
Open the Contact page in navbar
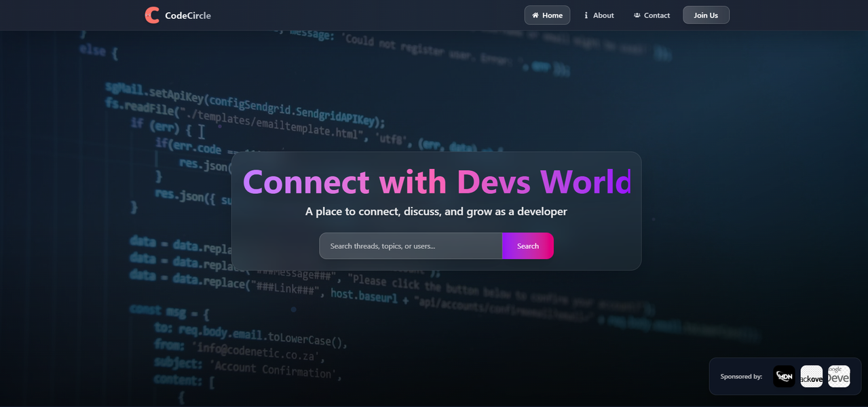click(x=652, y=15)
